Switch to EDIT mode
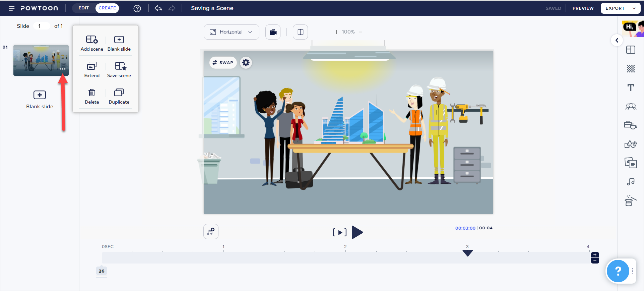644x291 pixels. pyautogui.click(x=84, y=8)
